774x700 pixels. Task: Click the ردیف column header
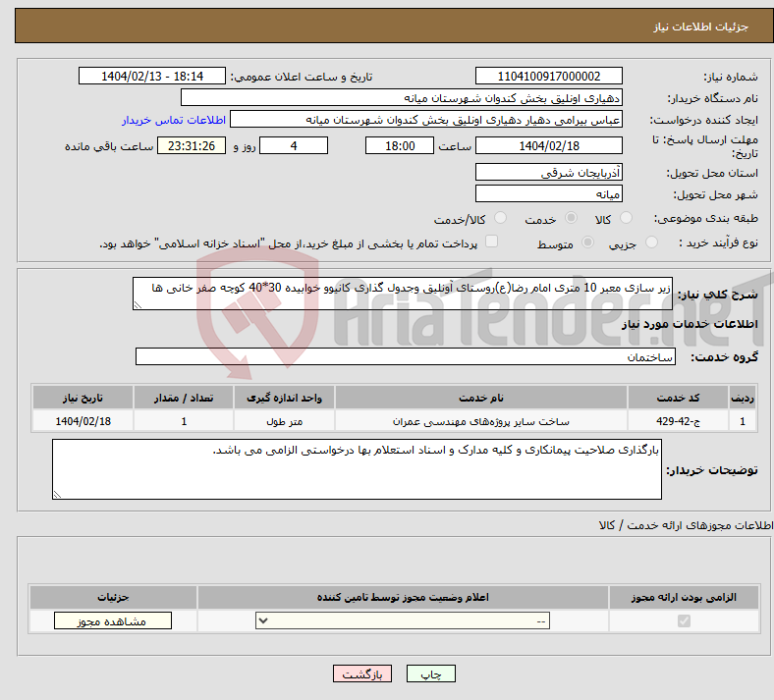point(743,398)
